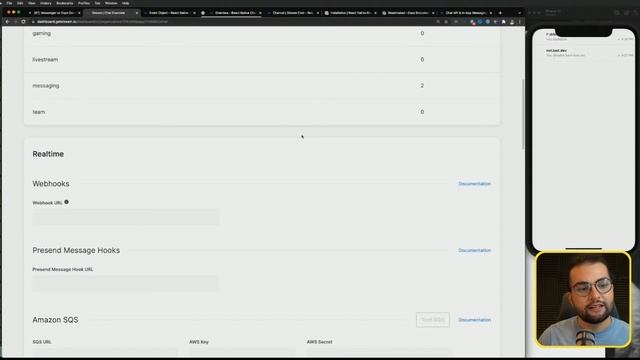Open the Bookmarks menu
Viewport: 640px width, 360px height.
pos(65,3)
